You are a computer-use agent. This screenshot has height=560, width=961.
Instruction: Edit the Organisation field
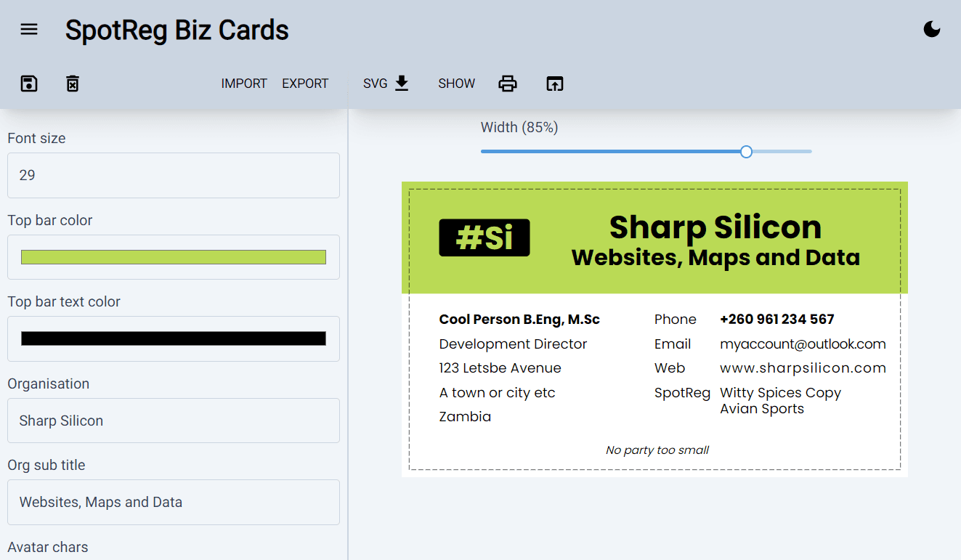tap(174, 421)
